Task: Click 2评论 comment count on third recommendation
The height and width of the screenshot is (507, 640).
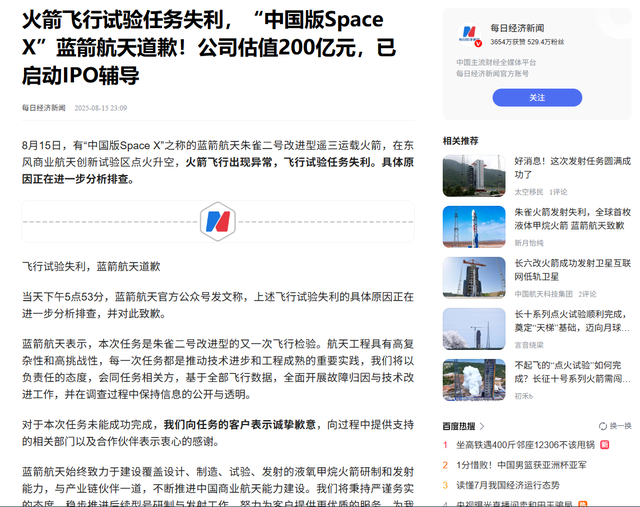Action: [x=587, y=294]
